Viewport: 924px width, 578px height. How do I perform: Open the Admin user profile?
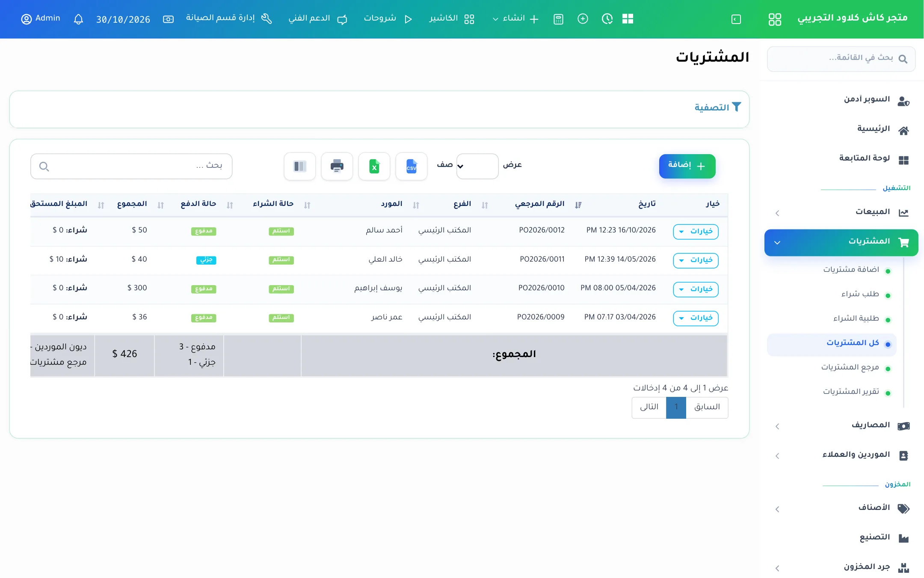pos(41,19)
